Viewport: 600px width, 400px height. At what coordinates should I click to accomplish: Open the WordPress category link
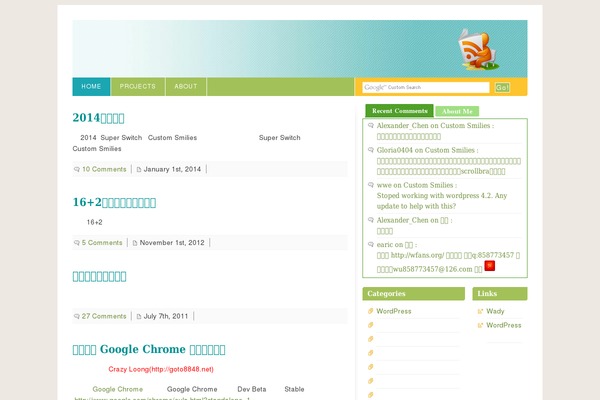coord(393,311)
